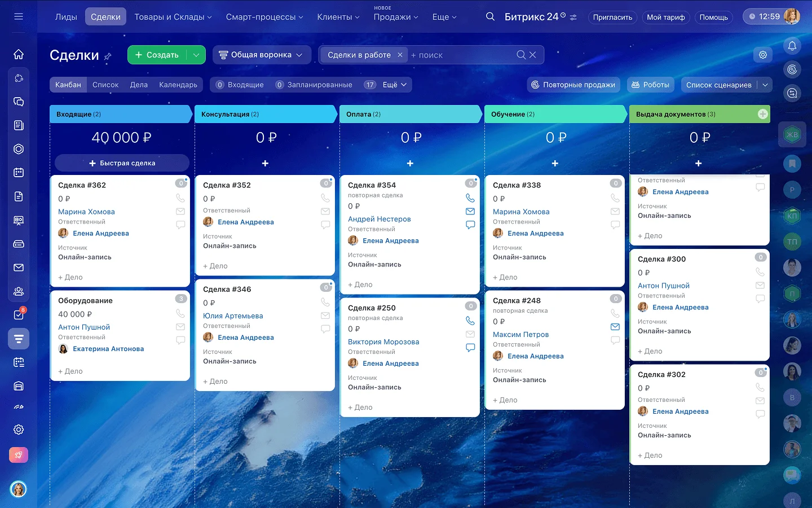The height and width of the screenshot is (508, 812).
Task: Open the contact link Виктория Морозова
Action: coord(383,341)
